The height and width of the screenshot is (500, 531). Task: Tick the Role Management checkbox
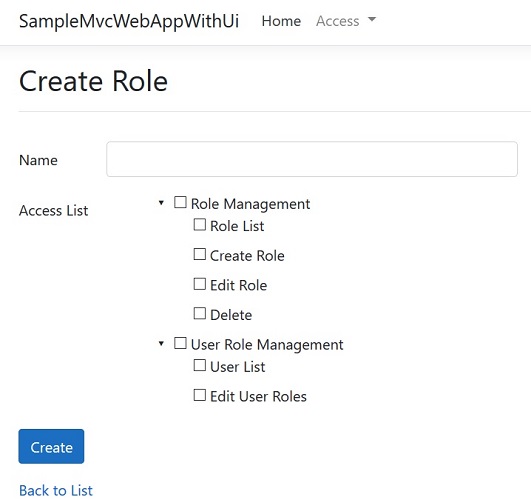click(180, 203)
